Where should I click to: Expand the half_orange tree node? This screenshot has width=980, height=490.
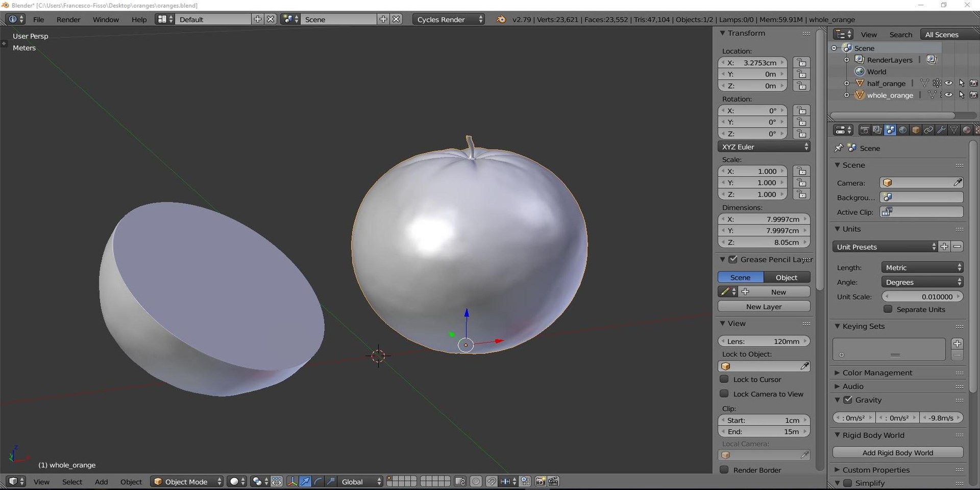(847, 83)
